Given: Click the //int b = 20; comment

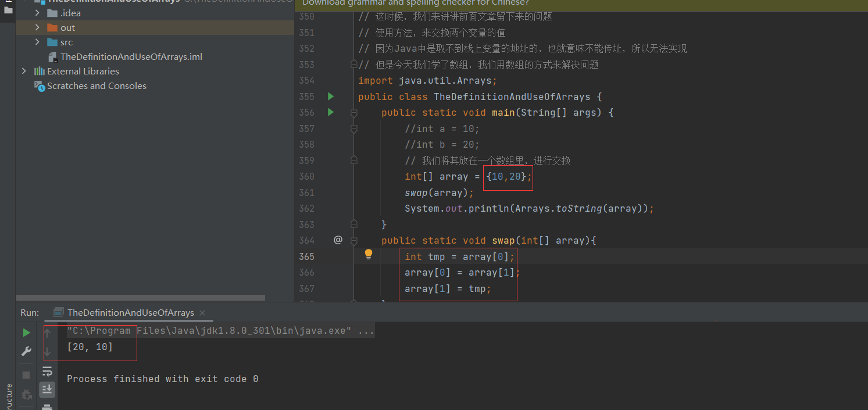Looking at the screenshot, I should (x=442, y=144).
